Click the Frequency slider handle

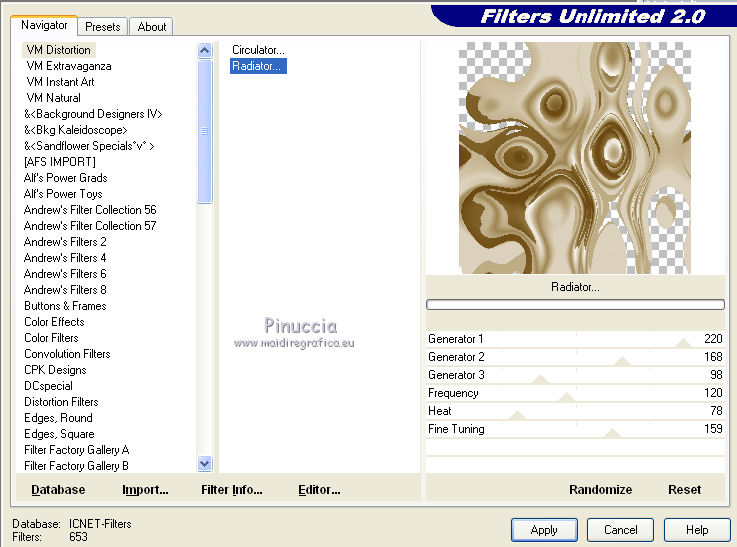[566, 397]
